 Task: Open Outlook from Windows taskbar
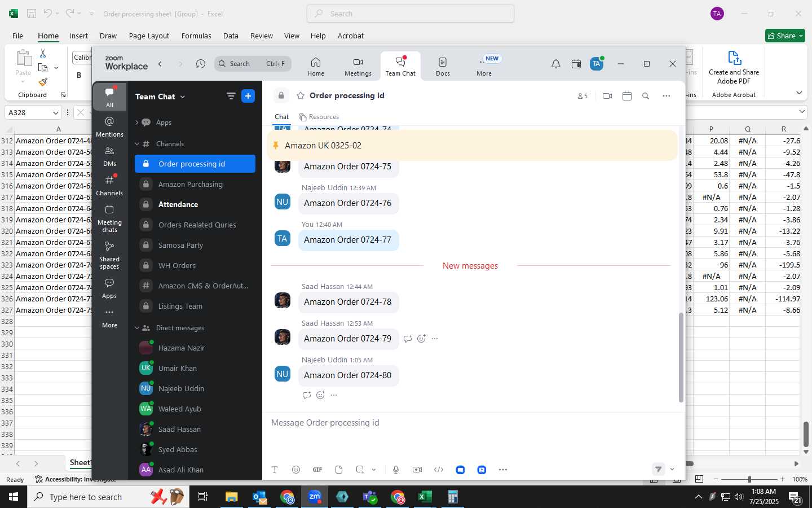(259, 497)
